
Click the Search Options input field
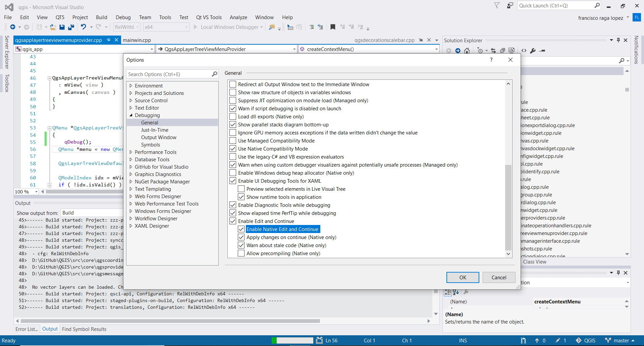[x=169, y=74]
